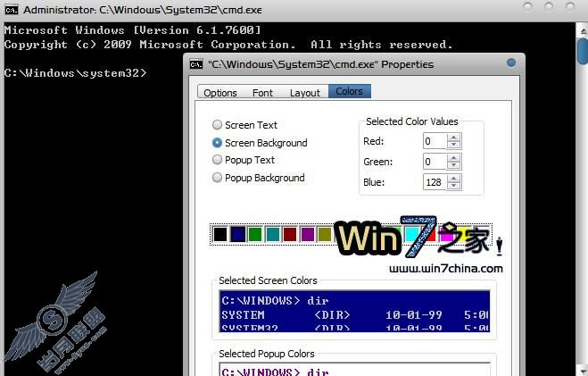Screen dimensions: 588x376
Task: Pick the bright cyan color swatch
Action: [x=412, y=235]
